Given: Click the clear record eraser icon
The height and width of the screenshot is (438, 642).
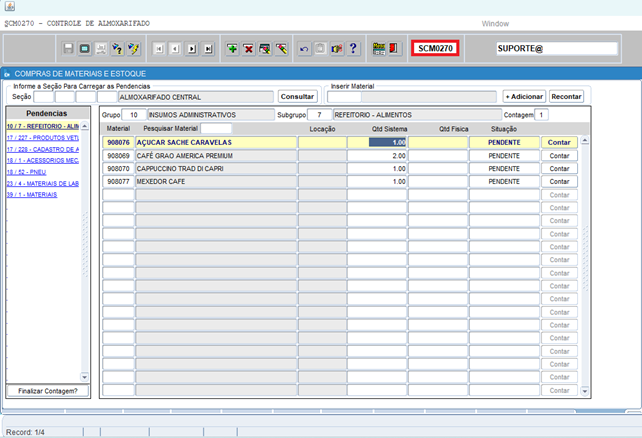Looking at the screenshot, I should (264, 49).
